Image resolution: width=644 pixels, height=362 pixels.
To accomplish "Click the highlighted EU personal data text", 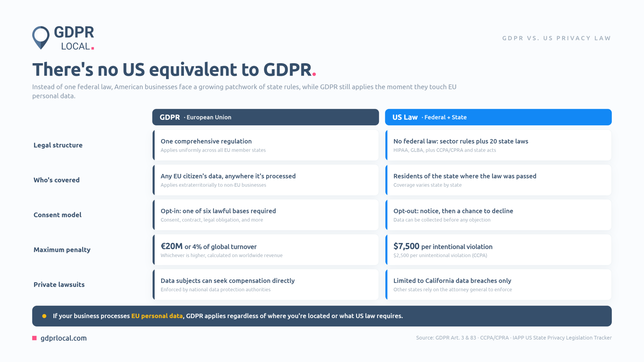I will tap(157, 316).
